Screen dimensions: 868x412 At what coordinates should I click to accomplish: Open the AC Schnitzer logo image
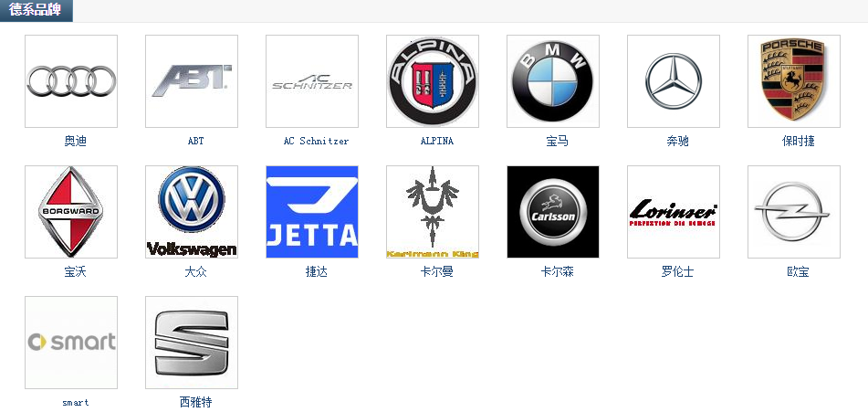312,81
